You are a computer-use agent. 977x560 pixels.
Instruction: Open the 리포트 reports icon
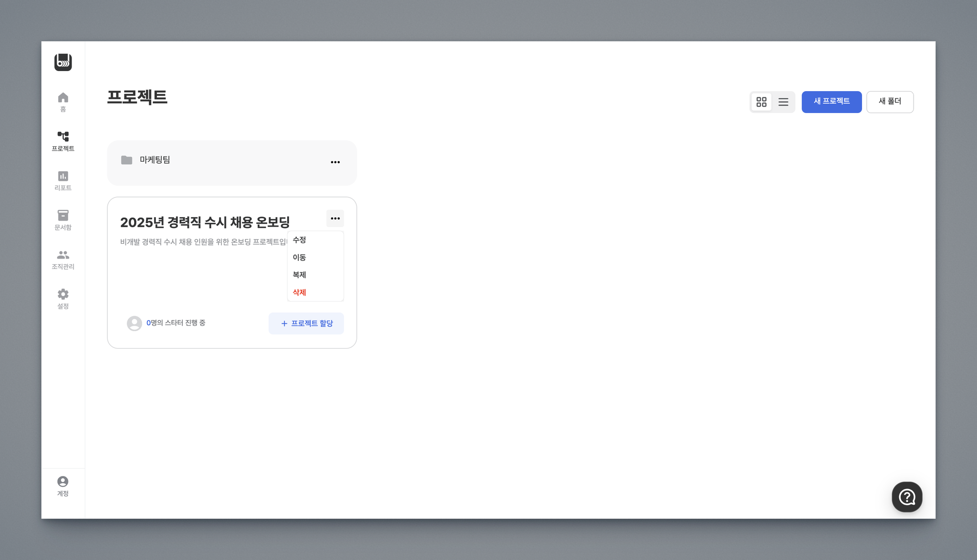[x=63, y=176]
